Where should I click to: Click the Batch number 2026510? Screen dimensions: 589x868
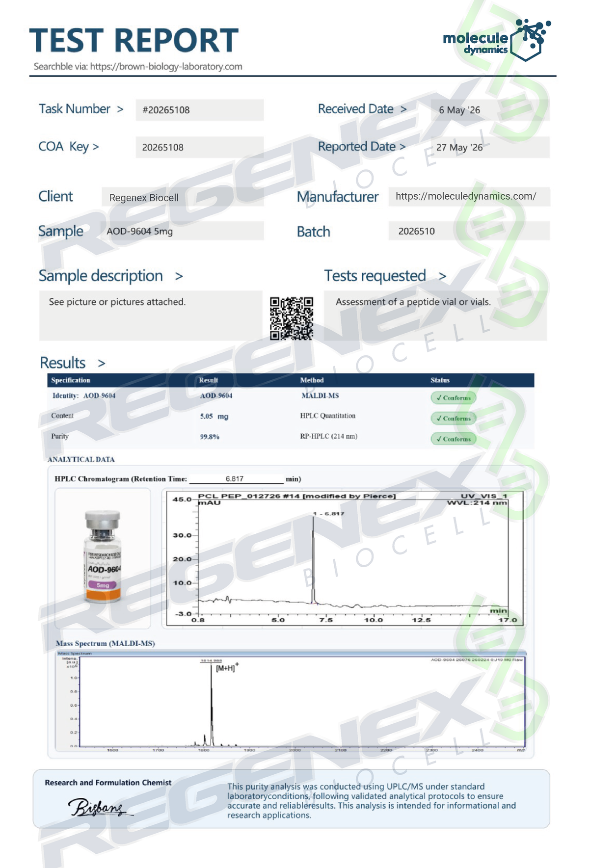tap(417, 231)
